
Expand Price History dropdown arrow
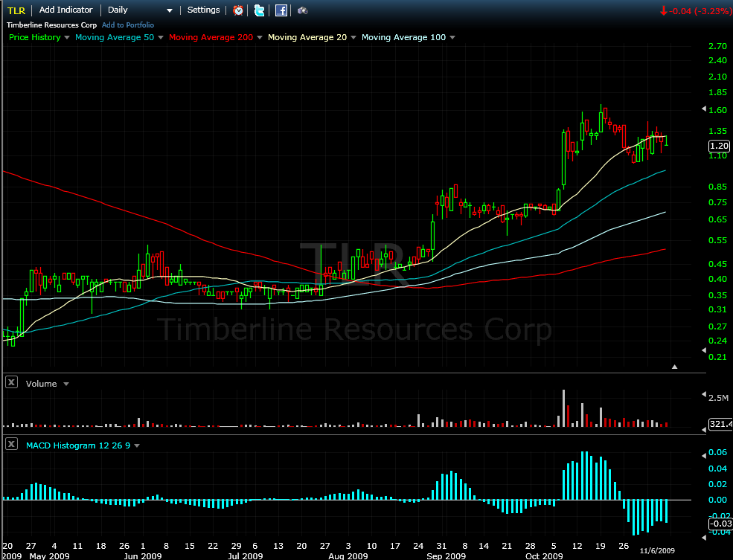[67, 37]
